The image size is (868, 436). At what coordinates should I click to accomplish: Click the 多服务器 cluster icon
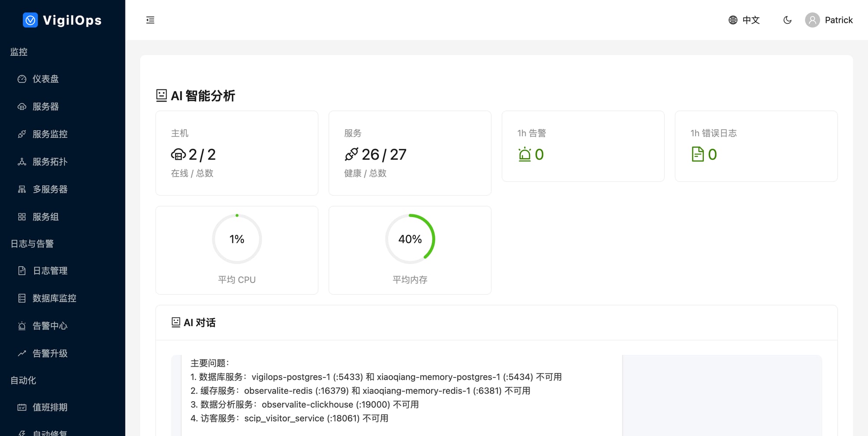tap(22, 189)
